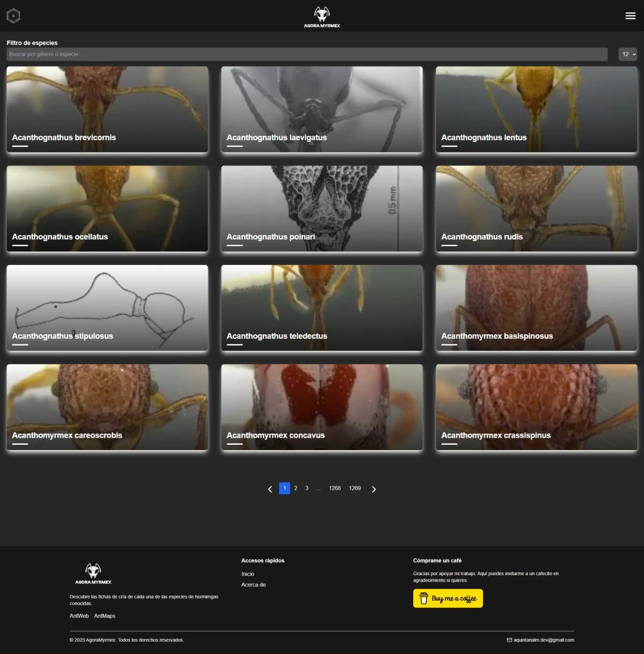This screenshot has height=654, width=644.
Task: Jump to page 1269 in pagination
Action: pos(355,488)
